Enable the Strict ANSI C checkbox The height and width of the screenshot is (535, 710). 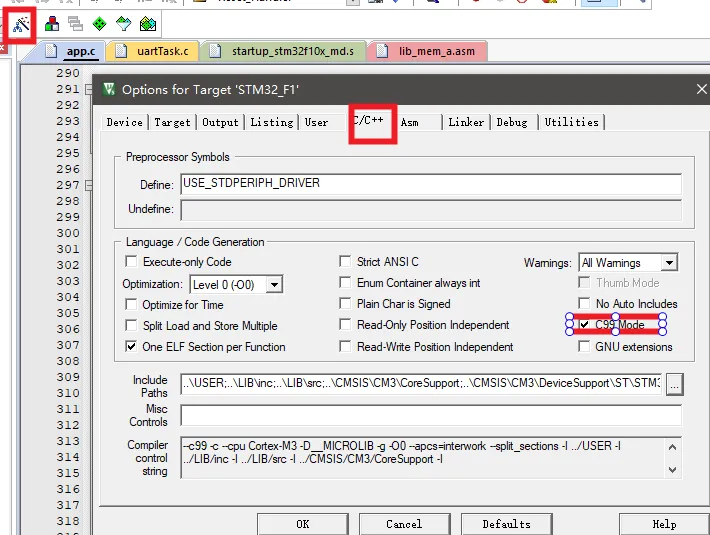tap(345, 262)
